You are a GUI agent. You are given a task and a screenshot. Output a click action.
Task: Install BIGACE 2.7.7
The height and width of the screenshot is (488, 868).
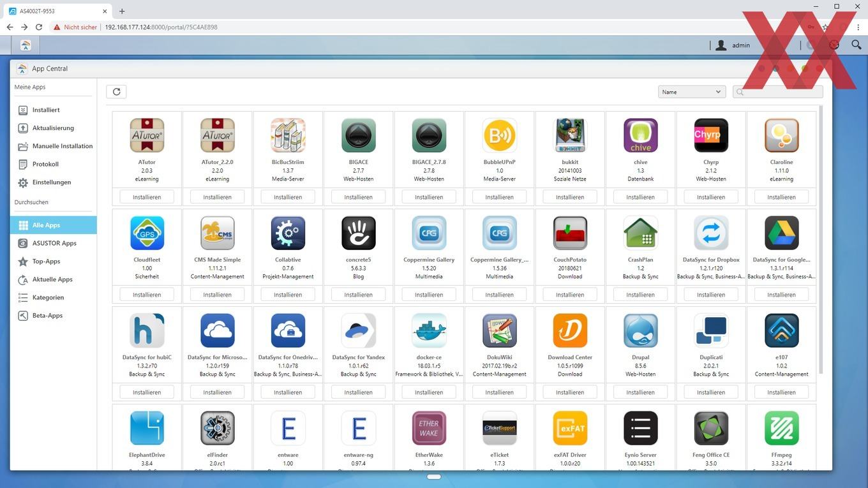pos(359,197)
